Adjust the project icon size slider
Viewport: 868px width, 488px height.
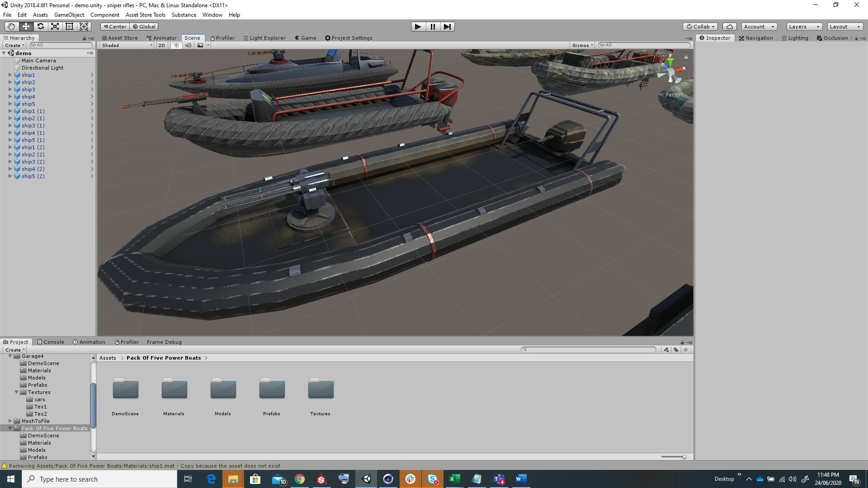coord(684,457)
